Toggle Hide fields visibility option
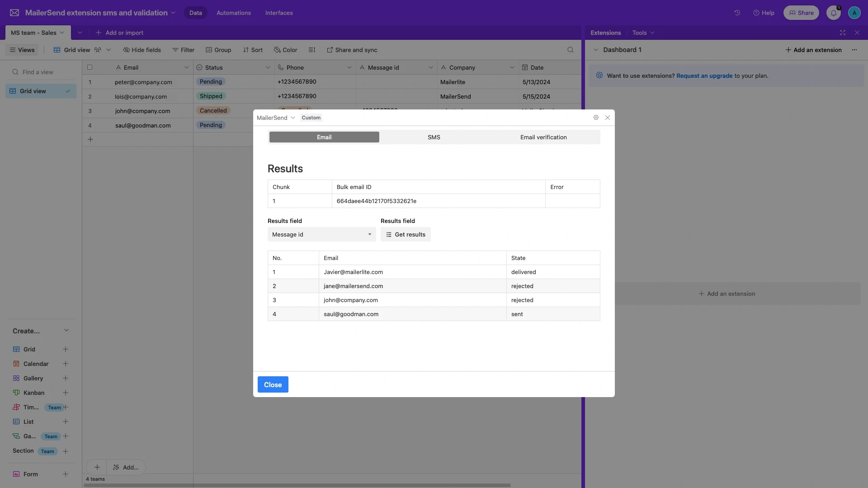 [142, 50]
